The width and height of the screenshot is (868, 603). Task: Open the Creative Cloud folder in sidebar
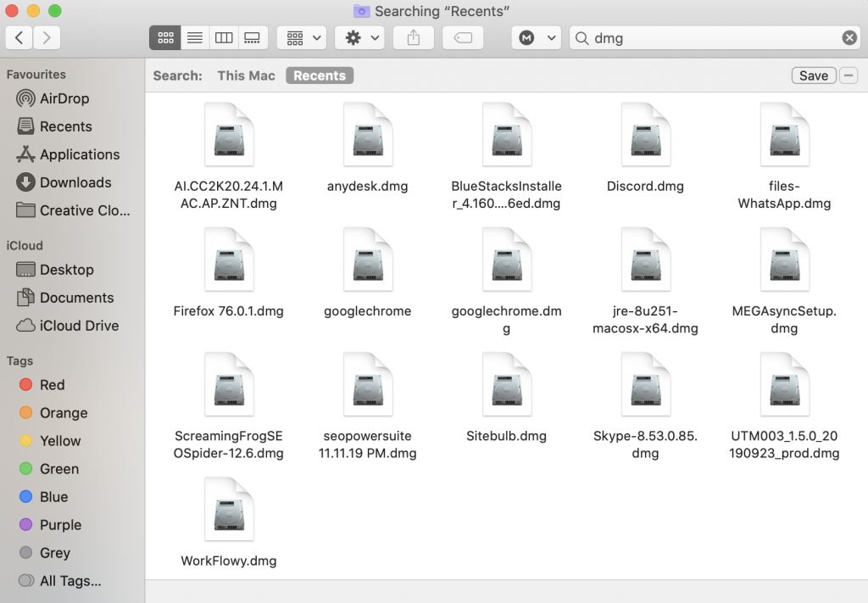tap(73, 210)
